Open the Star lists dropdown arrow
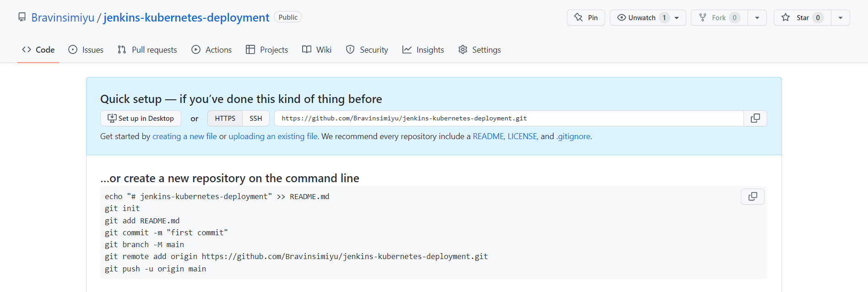 pyautogui.click(x=841, y=17)
